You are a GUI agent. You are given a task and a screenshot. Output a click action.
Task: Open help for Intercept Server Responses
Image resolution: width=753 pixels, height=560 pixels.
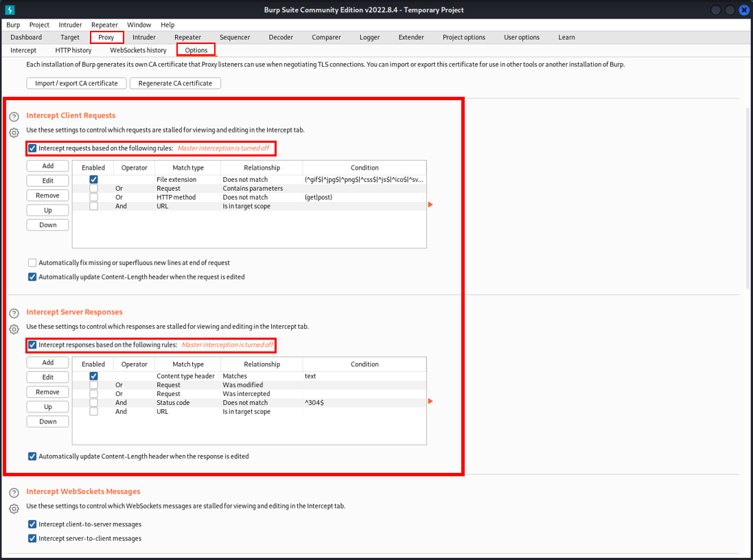[14, 313]
